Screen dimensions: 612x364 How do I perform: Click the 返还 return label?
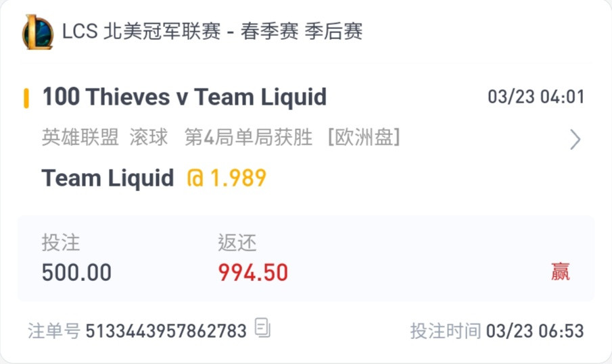(x=237, y=242)
